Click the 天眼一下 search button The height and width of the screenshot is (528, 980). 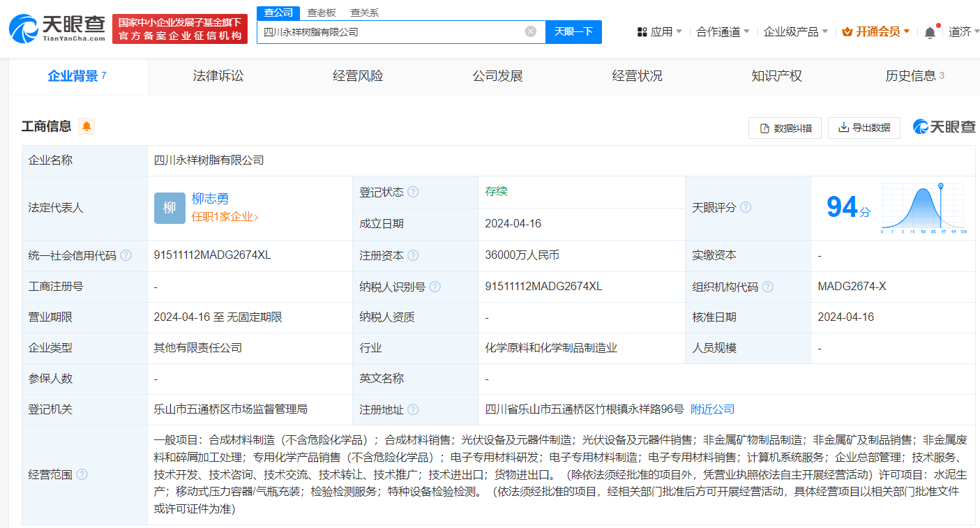click(573, 31)
